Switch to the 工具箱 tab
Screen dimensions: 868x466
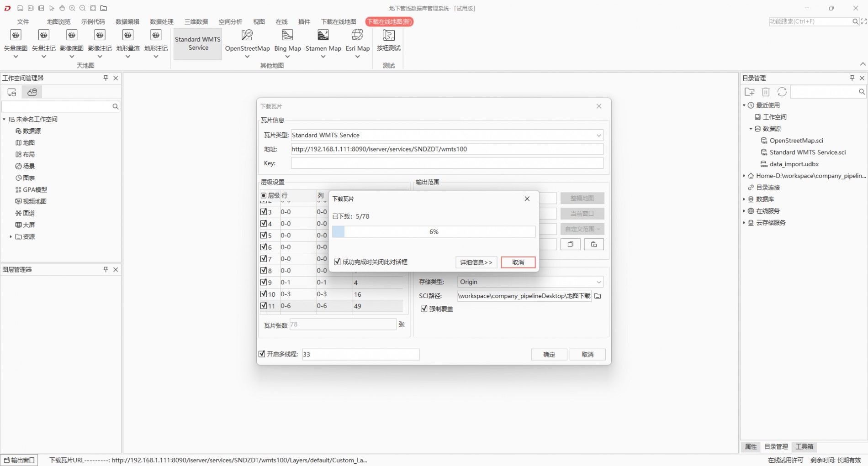(804, 447)
